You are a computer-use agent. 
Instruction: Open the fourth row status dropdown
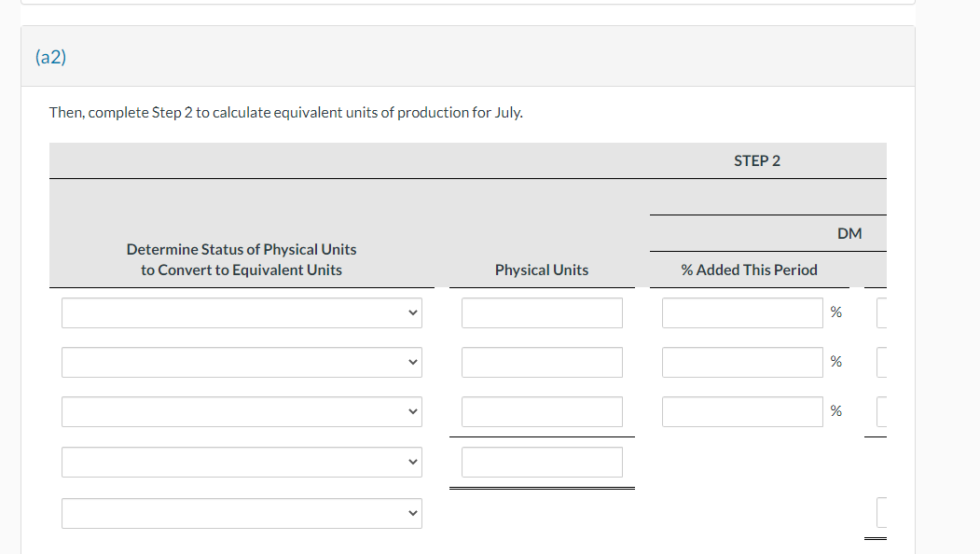point(242,462)
